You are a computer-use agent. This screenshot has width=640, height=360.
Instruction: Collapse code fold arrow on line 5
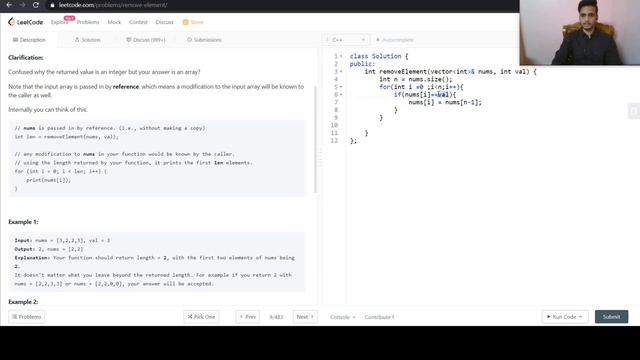[x=341, y=87]
